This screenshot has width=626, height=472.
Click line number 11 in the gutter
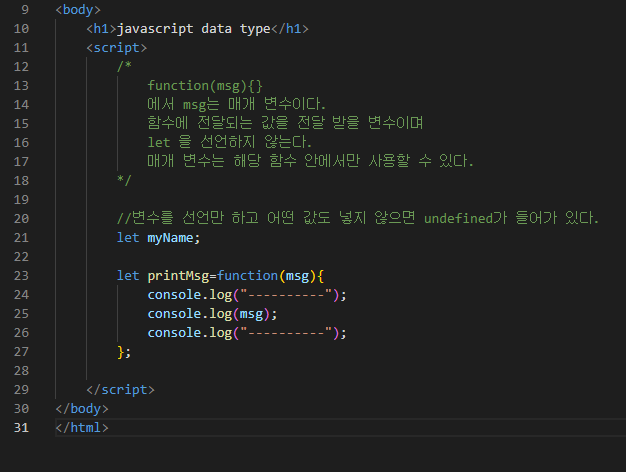21,48
